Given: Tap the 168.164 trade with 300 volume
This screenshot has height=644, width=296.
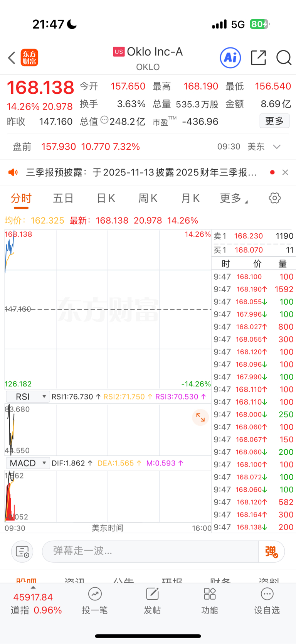Looking at the screenshot, I should pos(254,514).
